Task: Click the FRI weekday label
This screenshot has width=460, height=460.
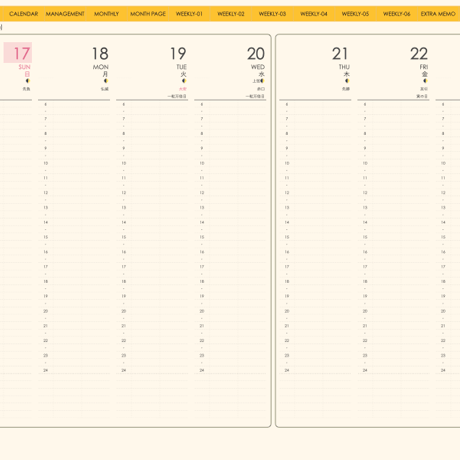Action: pyautogui.click(x=424, y=67)
